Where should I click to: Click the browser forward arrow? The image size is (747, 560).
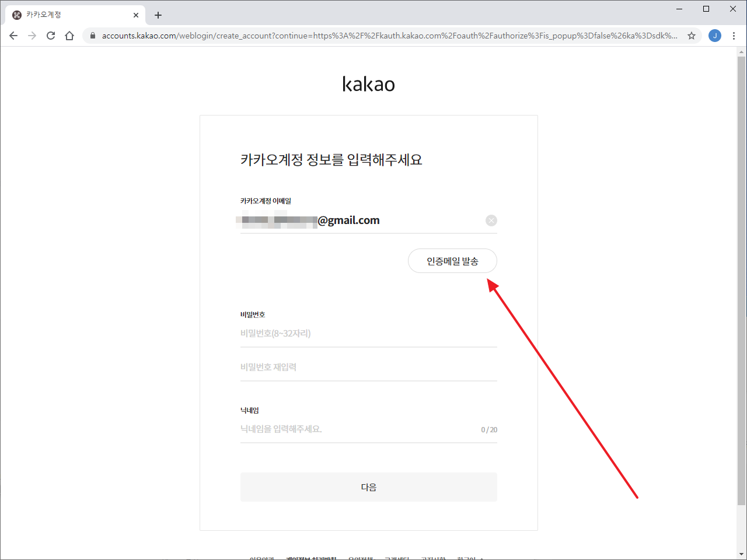point(32,36)
